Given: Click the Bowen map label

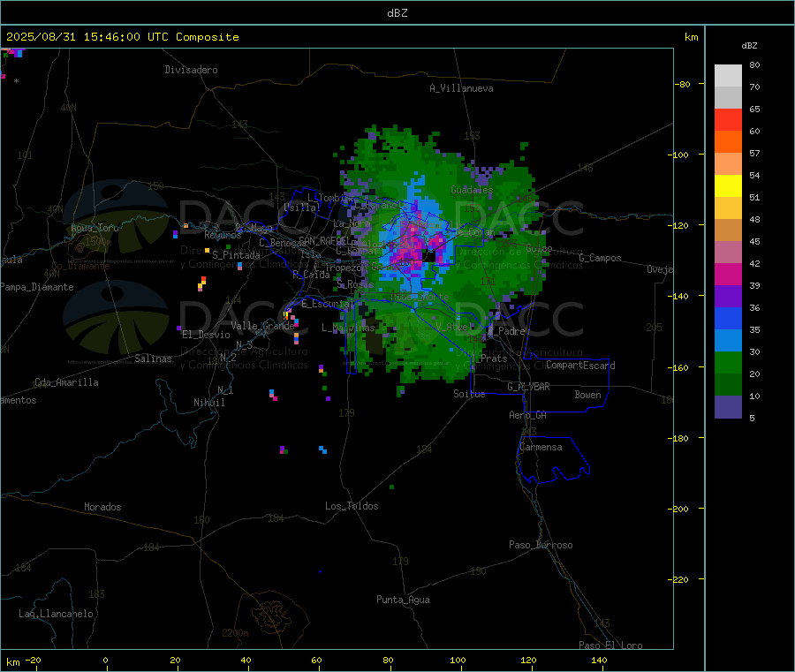Looking at the screenshot, I should (x=587, y=395).
